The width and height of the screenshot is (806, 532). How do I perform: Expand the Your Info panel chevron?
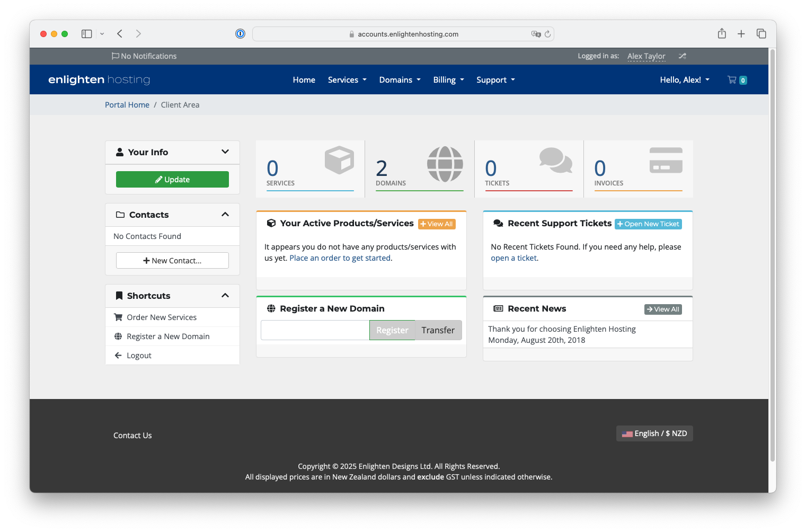pos(225,152)
